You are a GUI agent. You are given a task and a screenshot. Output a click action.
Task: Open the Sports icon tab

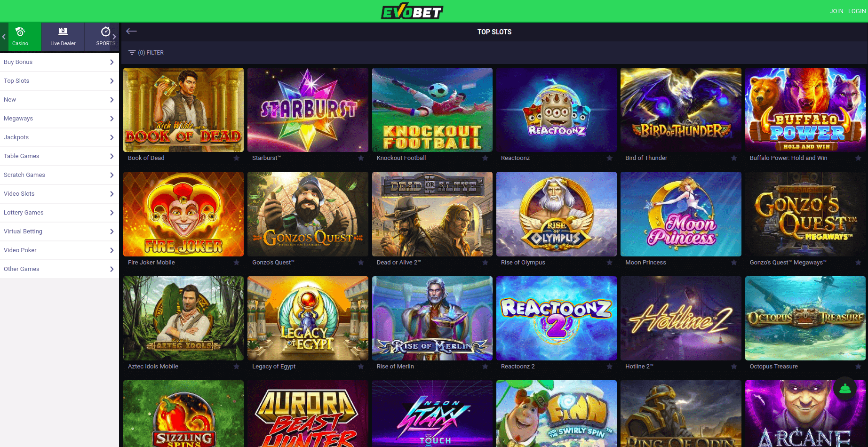(105, 36)
